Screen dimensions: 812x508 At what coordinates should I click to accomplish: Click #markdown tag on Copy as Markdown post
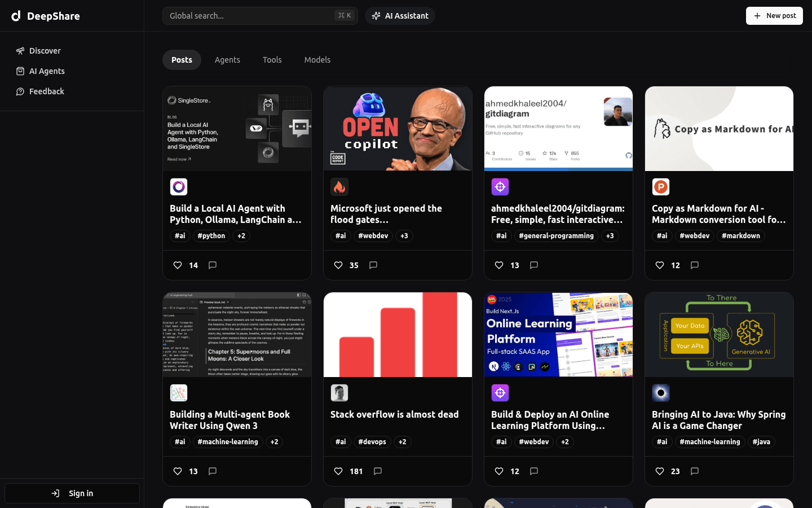coord(741,236)
